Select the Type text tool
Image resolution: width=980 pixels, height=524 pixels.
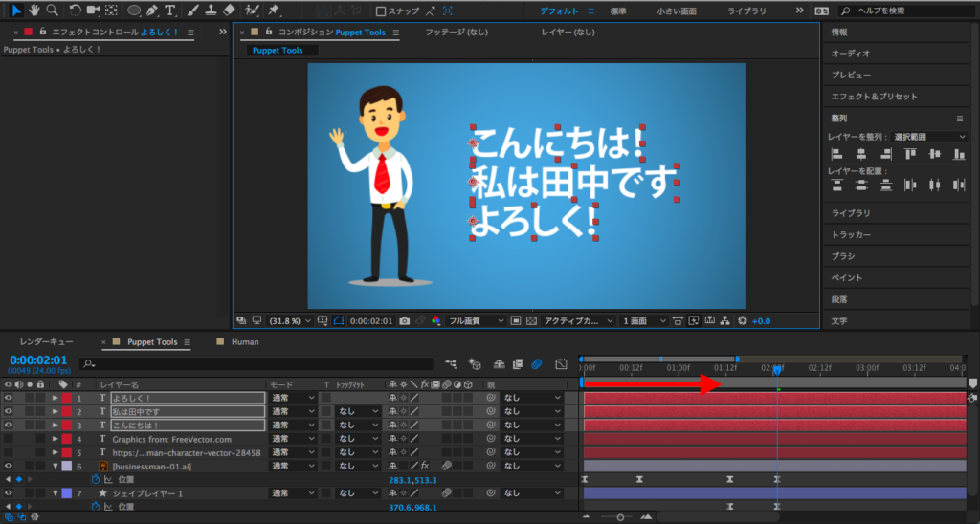click(x=170, y=11)
